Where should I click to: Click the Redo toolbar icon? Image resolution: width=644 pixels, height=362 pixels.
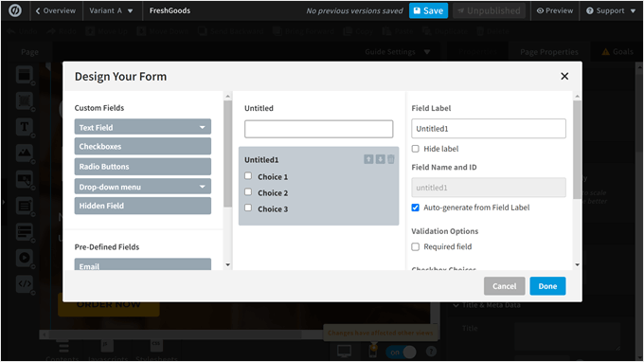[51, 31]
